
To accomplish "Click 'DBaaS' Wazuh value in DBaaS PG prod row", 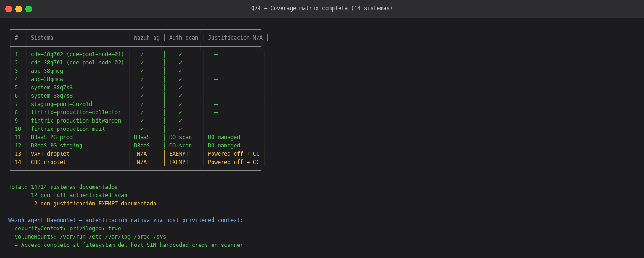I will (142, 137).
